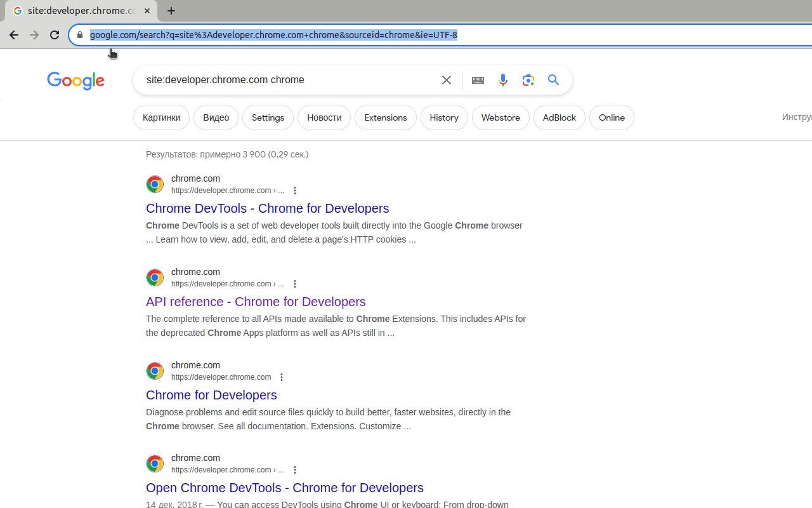812x508 pixels.
Task: Search by image using the Google Lens icon
Action: (x=528, y=79)
